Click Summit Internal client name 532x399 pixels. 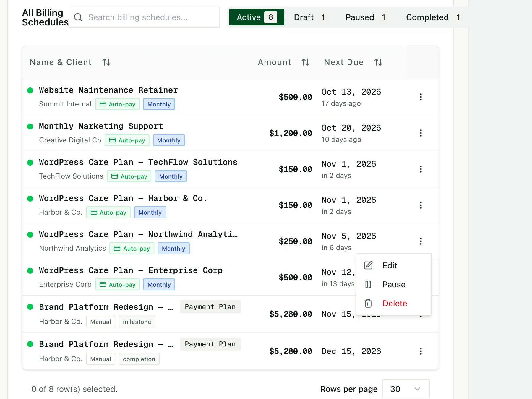tap(65, 104)
